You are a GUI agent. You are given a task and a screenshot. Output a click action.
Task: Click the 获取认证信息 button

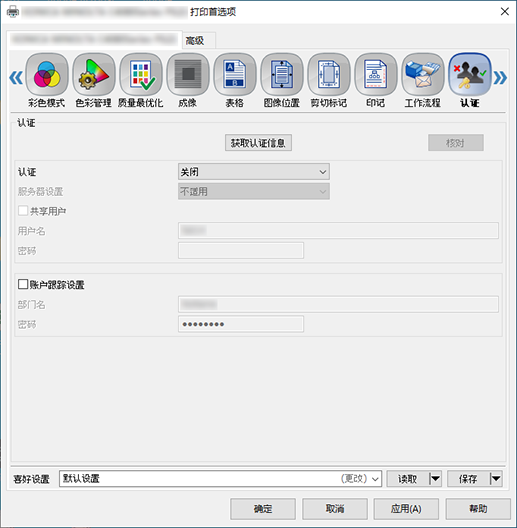point(258,143)
